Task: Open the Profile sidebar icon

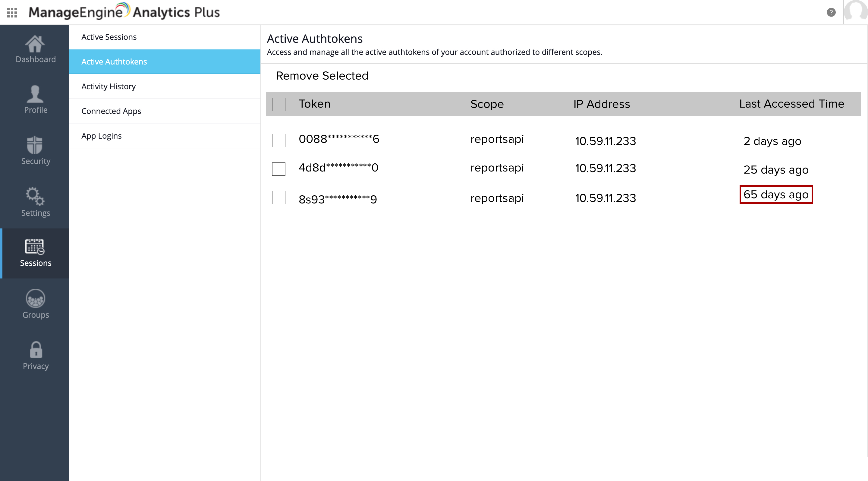Action: point(35,94)
